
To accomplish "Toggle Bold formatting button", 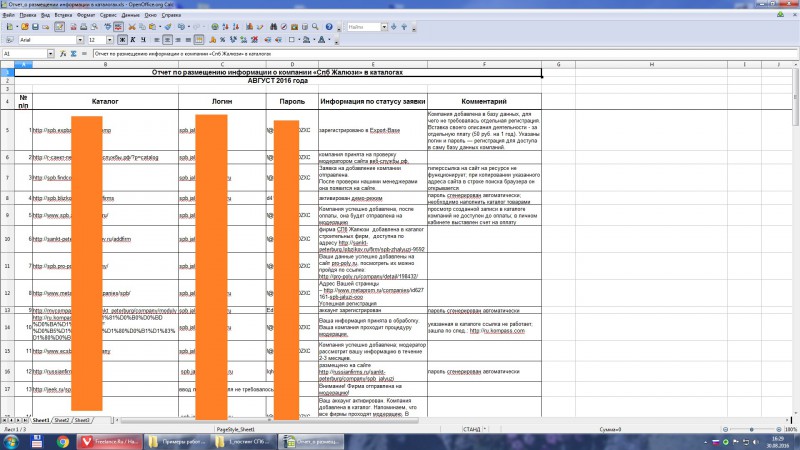I will [122, 40].
